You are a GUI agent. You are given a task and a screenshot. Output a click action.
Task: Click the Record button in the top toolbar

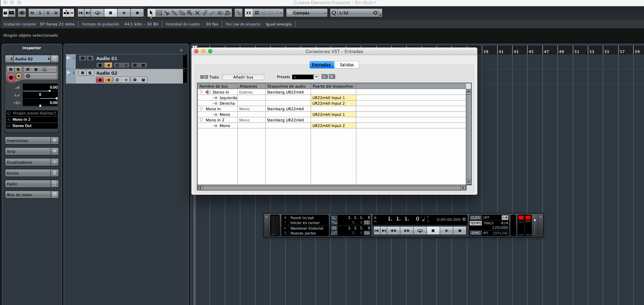point(137,13)
